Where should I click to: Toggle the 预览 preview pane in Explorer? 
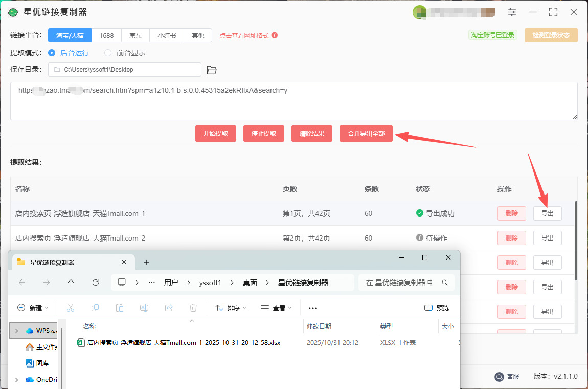tap(437, 308)
